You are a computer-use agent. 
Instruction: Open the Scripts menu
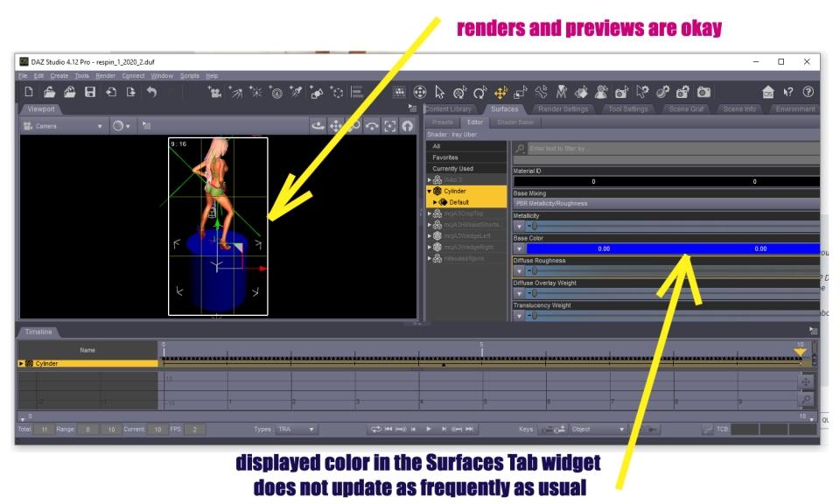pyautogui.click(x=190, y=76)
